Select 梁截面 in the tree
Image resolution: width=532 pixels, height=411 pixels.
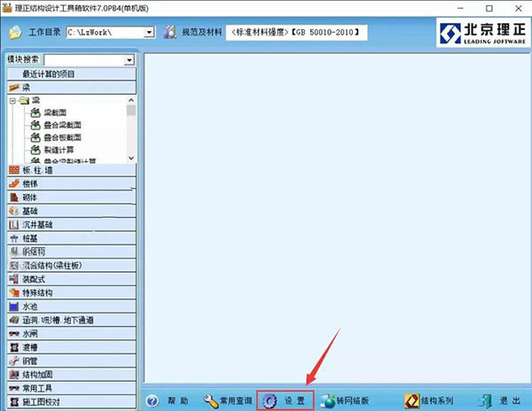[56, 114]
